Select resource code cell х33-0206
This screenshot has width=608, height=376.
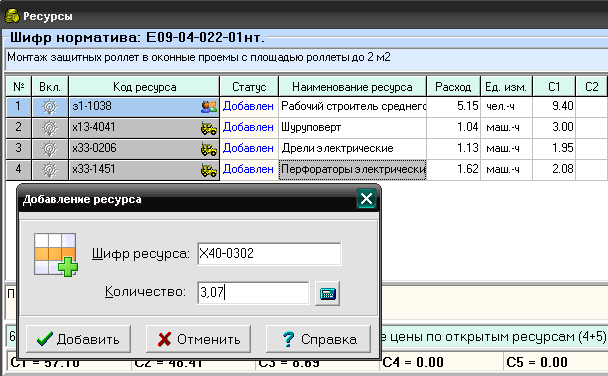pos(143,148)
